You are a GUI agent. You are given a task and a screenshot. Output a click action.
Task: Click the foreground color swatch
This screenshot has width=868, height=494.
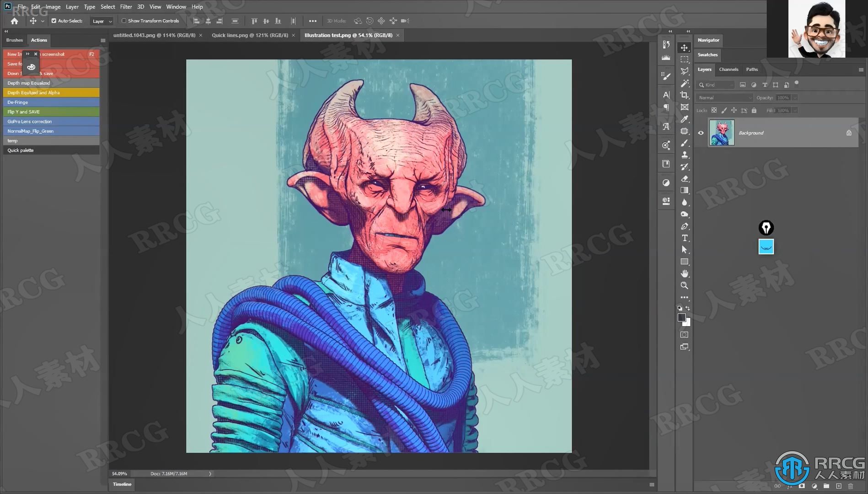point(681,317)
